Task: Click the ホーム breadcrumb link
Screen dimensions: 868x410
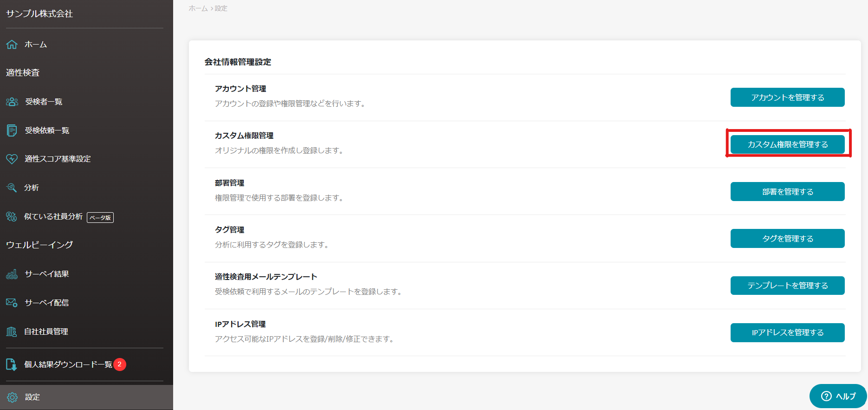Action: point(198,8)
